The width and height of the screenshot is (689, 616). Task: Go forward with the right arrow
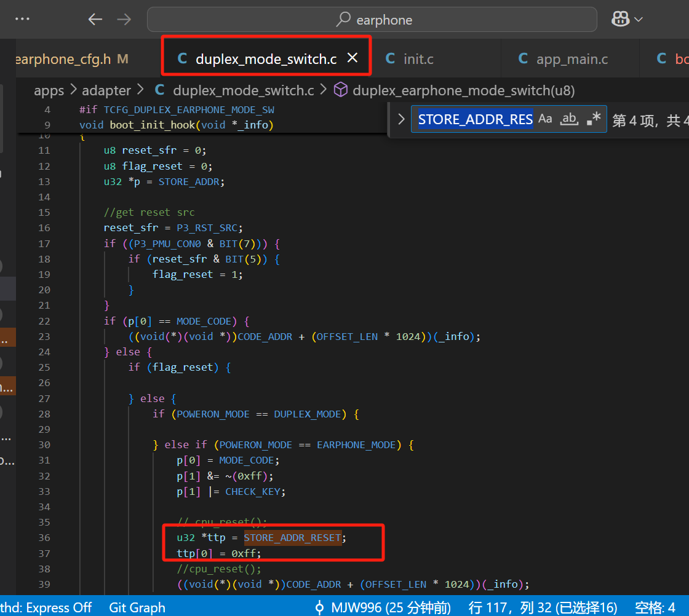(x=124, y=19)
